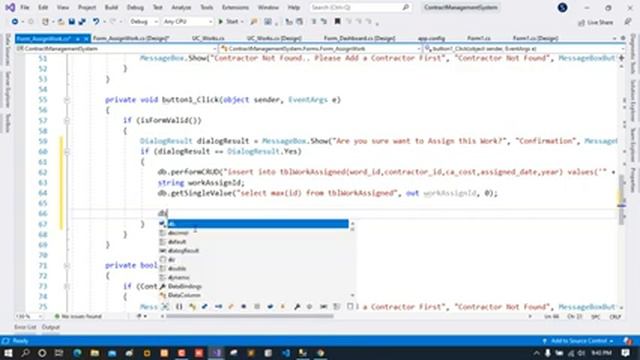Switch to UC_Works.cs [Design] tab

tap(274, 38)
